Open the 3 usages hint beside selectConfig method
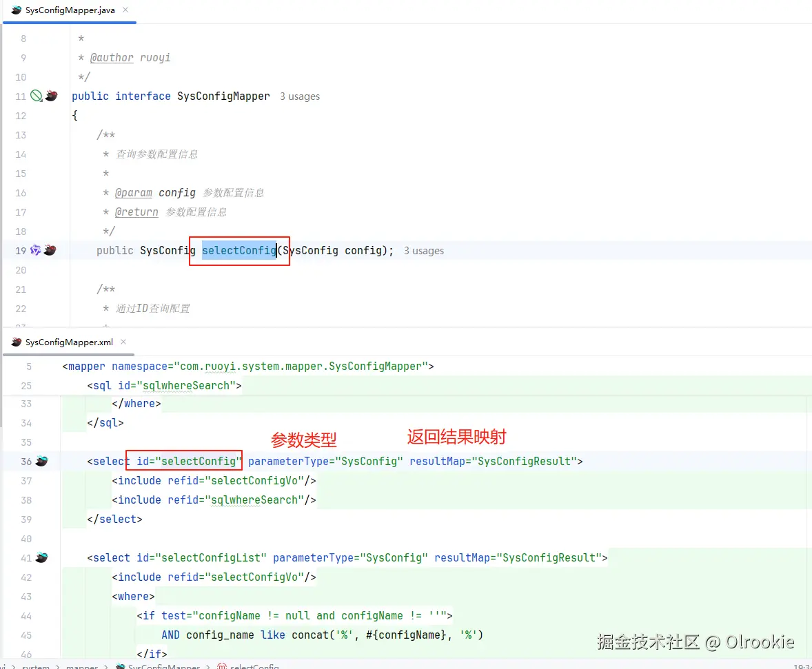Screen dimensions: 812x669 (424, 251)
